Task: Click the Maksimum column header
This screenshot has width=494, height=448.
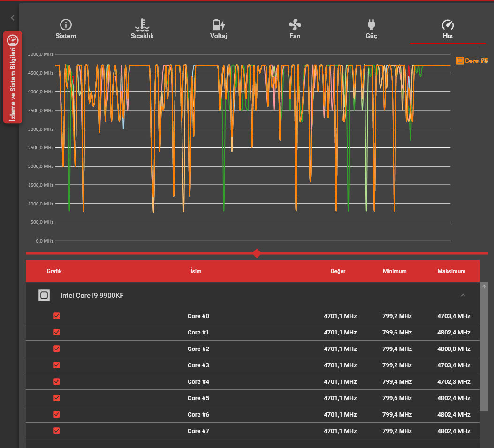Action: [451, 271]
